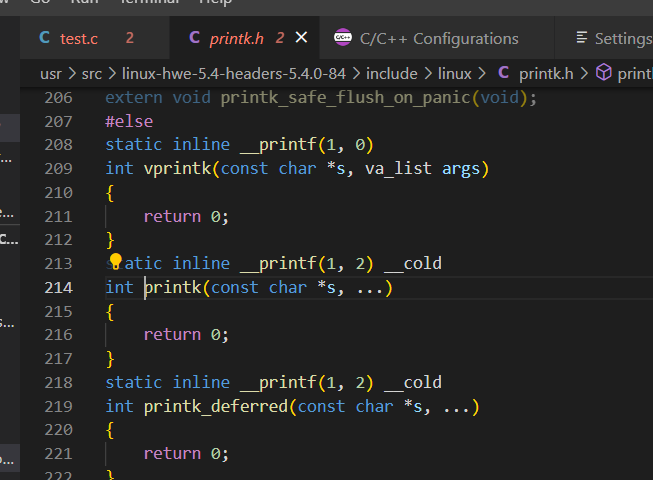The image size is (653, 480).
Task: Expand the 'usr' breadcrumb folder
Action: click(50, 73)
